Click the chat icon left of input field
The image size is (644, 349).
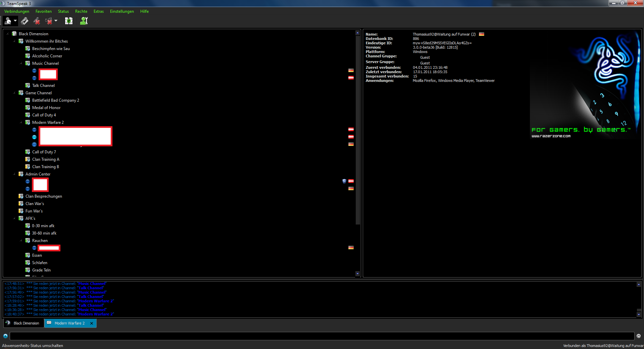(x=5, y=336)
